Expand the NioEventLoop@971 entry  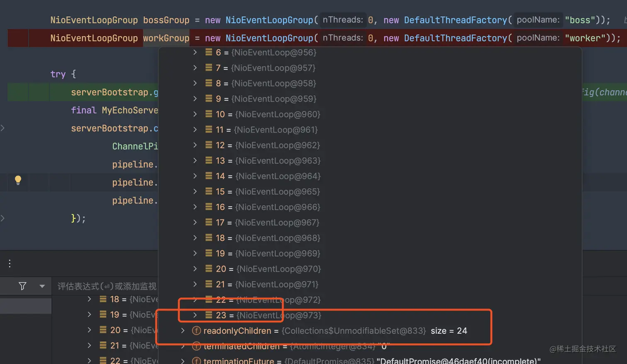click(195, 284)
